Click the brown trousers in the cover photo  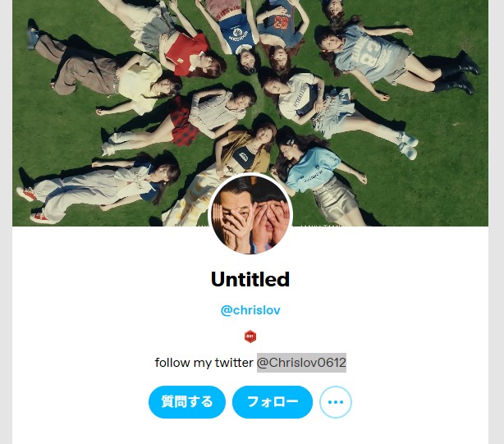79,66
